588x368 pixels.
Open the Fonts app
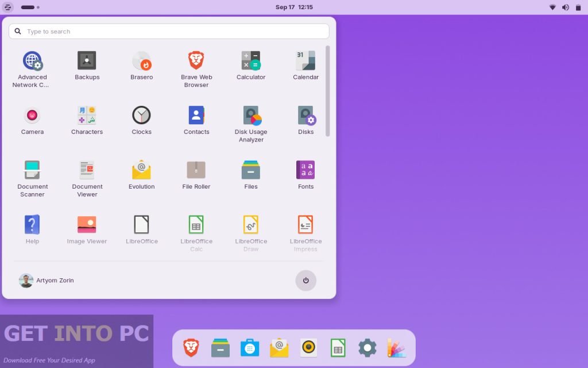click(x=305, y=169)
